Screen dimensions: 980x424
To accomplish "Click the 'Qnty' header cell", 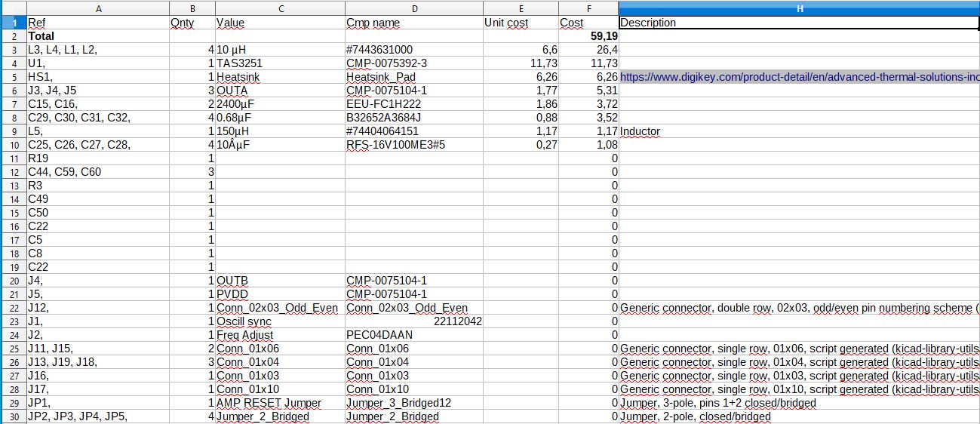I will click(x=192, y=23).
